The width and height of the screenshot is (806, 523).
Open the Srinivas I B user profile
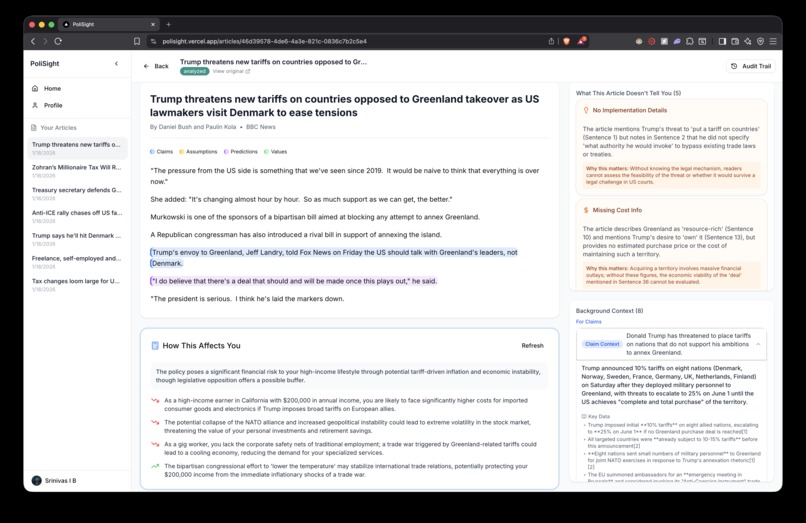[x=54, y=481]
